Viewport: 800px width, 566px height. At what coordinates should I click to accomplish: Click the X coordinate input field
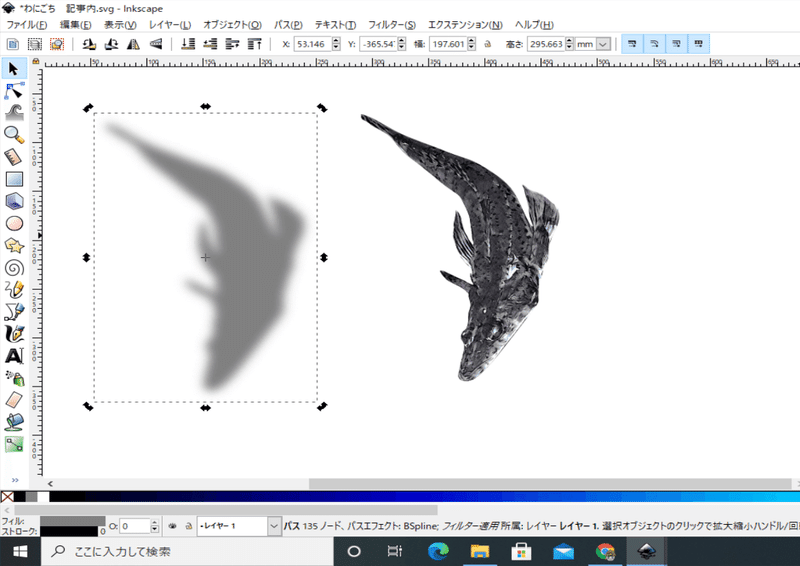312,44
